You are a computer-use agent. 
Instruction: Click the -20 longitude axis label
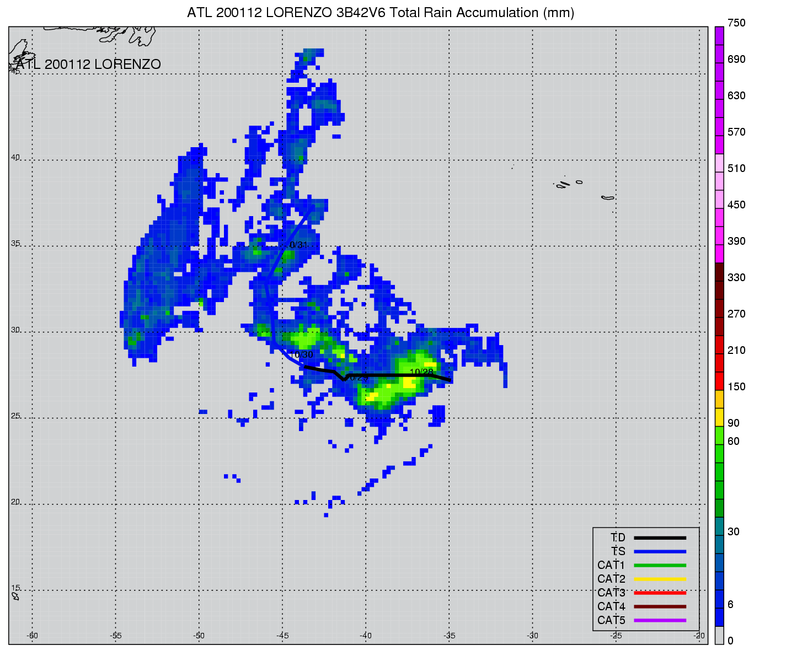tap(699, 636)
